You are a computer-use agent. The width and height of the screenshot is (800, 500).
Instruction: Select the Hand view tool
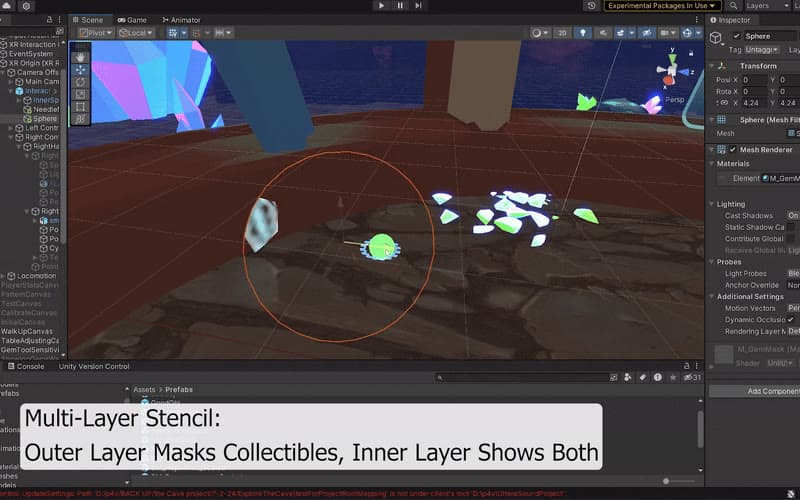click(80, 58)
